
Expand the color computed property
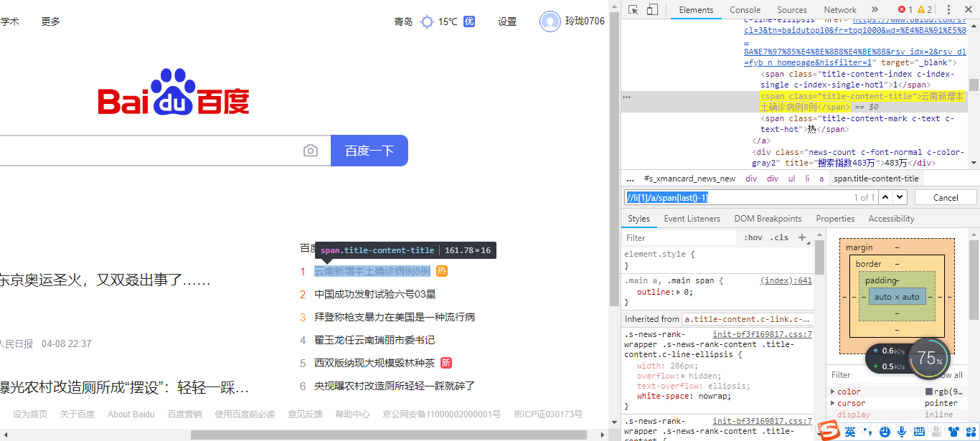833,392
